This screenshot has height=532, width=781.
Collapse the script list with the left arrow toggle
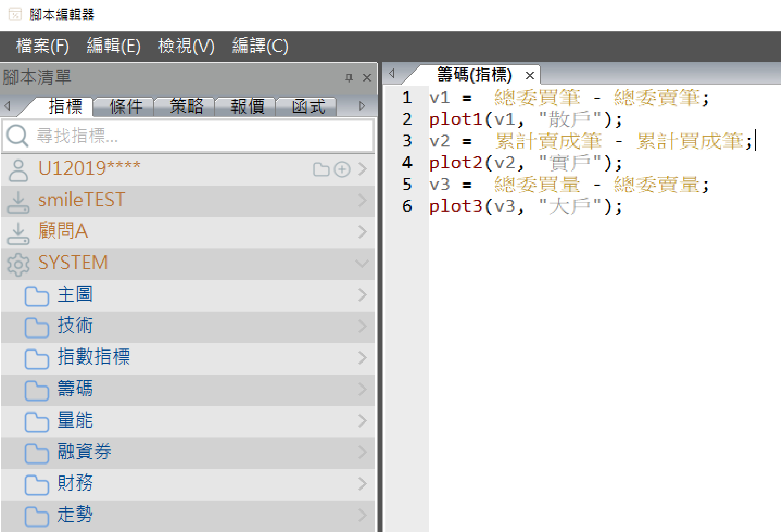pyautogui.click(x=7, y=106)
